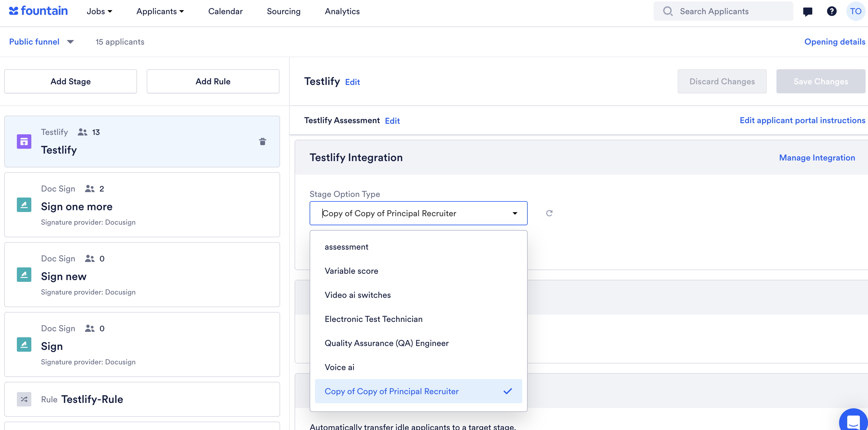The height and width of the screenshot is (430, 868).
Task: Click the 15 applicants text
Action: tap(120, 42)
